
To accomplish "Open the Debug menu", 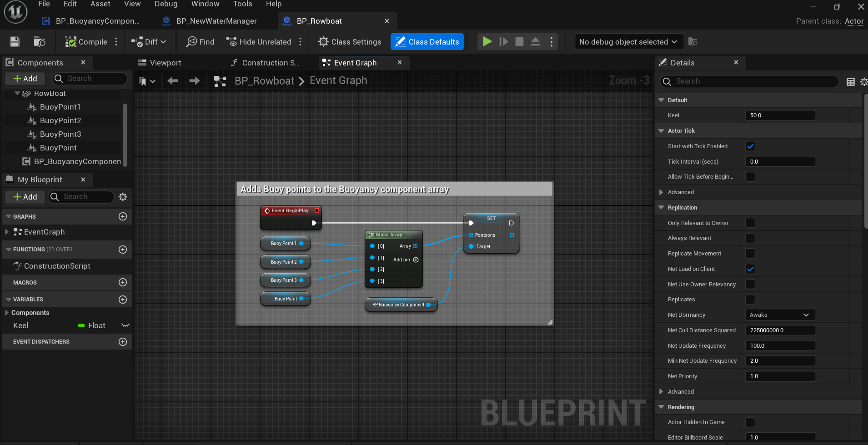I will 166,4.
